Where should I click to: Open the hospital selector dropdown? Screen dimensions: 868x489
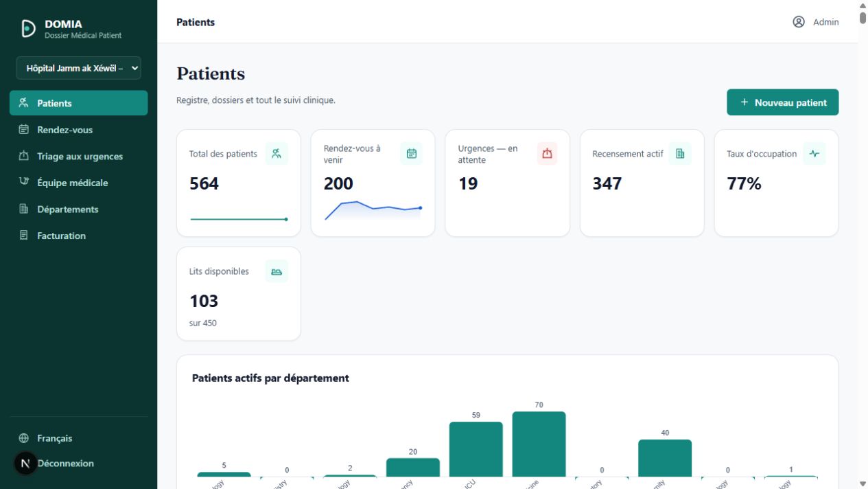tap(79, 68)
